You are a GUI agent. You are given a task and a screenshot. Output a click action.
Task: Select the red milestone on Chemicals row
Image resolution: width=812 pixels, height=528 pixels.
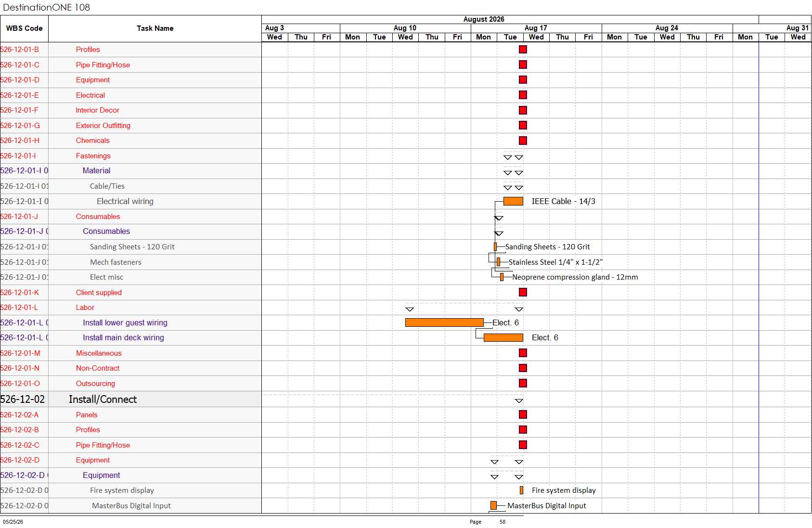[523, 141]
